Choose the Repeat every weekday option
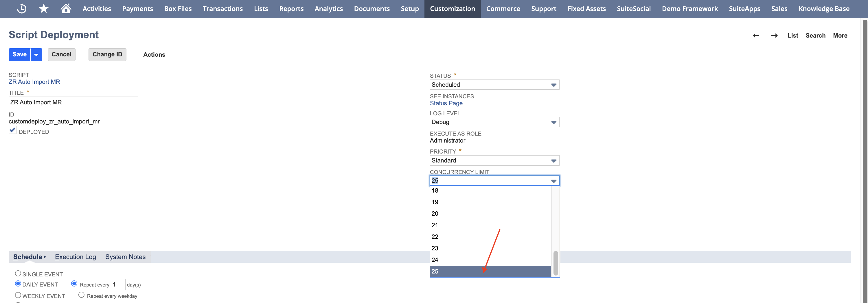Screen dimensions: 868x303 (81, 295)
